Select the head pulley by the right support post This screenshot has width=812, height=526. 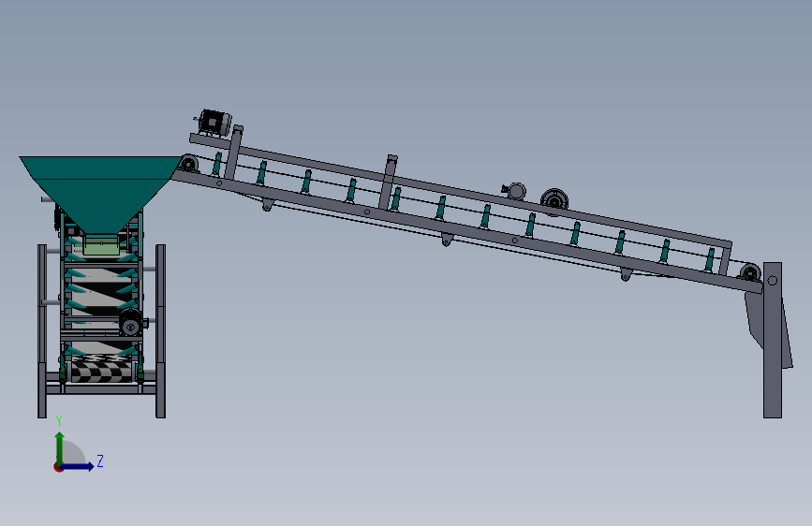tap(750, 272)
